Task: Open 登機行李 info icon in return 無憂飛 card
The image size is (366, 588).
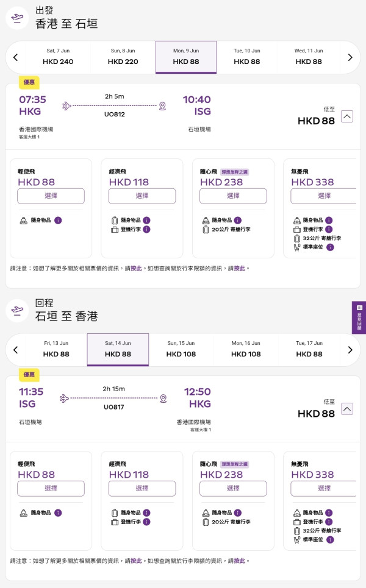Action: [329, 522]
